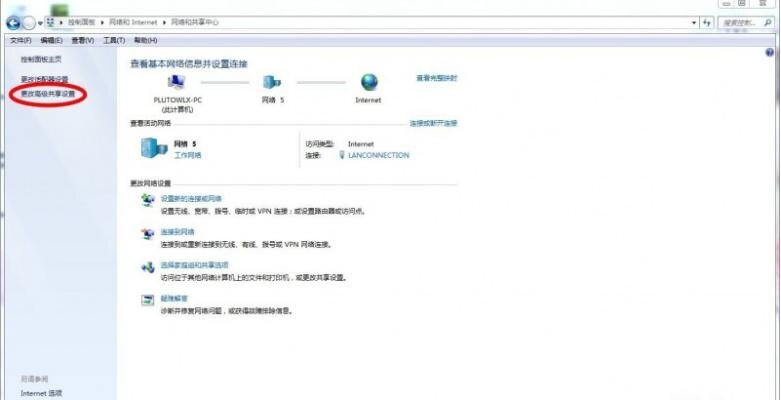Click the 工作网络 network type link
This screenshot has width=781, height=400.
point(188,155)
